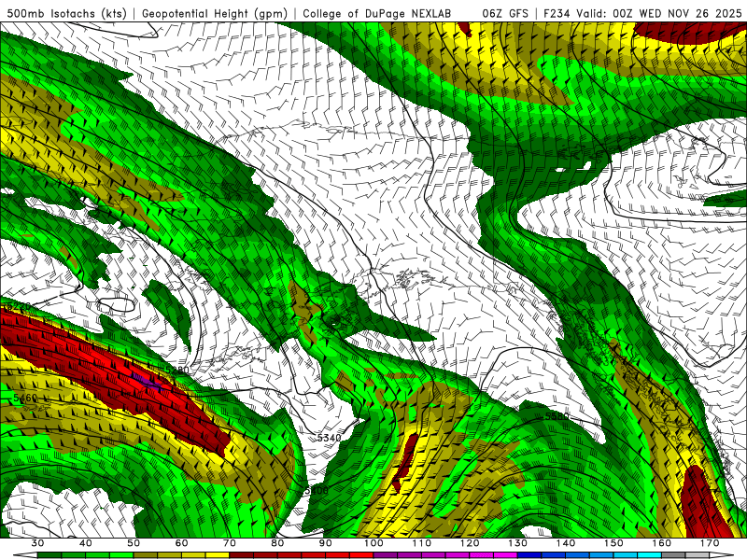Click the 50 value on the color scale
The height and width of the screenshot is (560, 747).
click(134, 543)
